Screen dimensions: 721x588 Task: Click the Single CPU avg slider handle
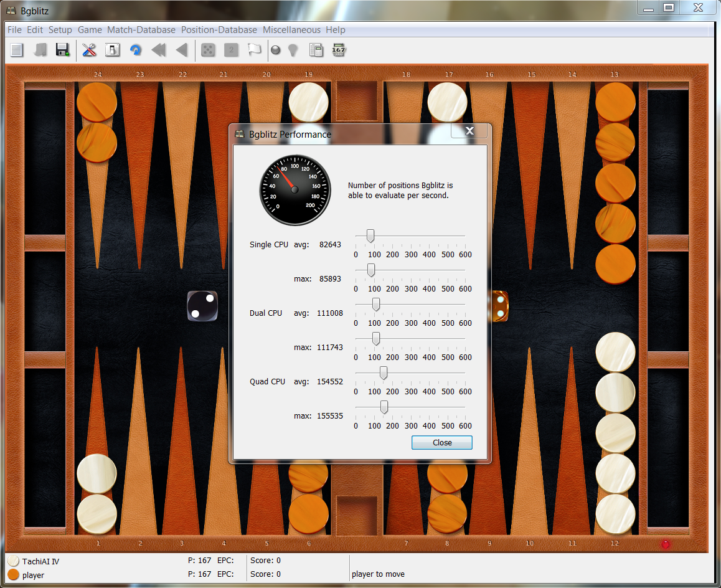pos(370,236)
